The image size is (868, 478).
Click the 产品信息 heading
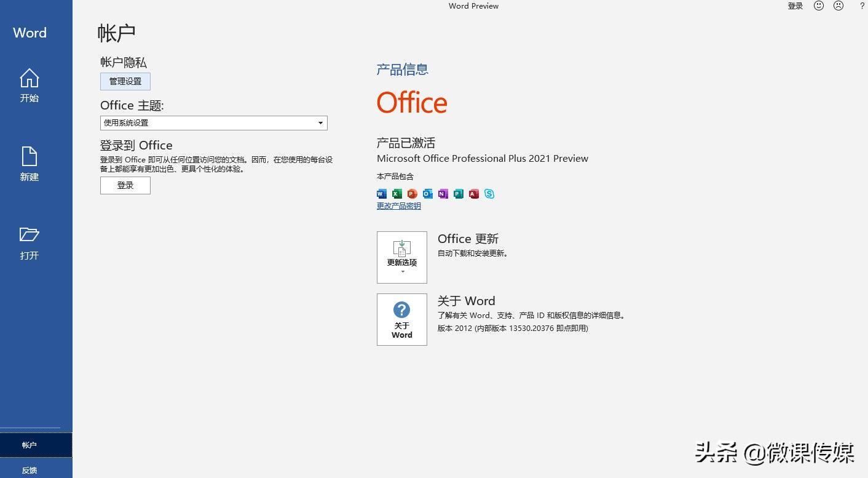tap(403, 70)
